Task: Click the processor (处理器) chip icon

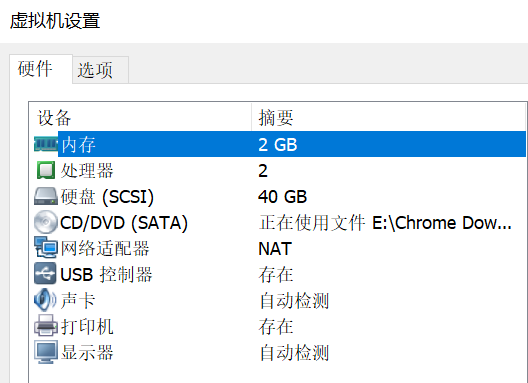Action: pyautogui.click(x=46, y=170)
